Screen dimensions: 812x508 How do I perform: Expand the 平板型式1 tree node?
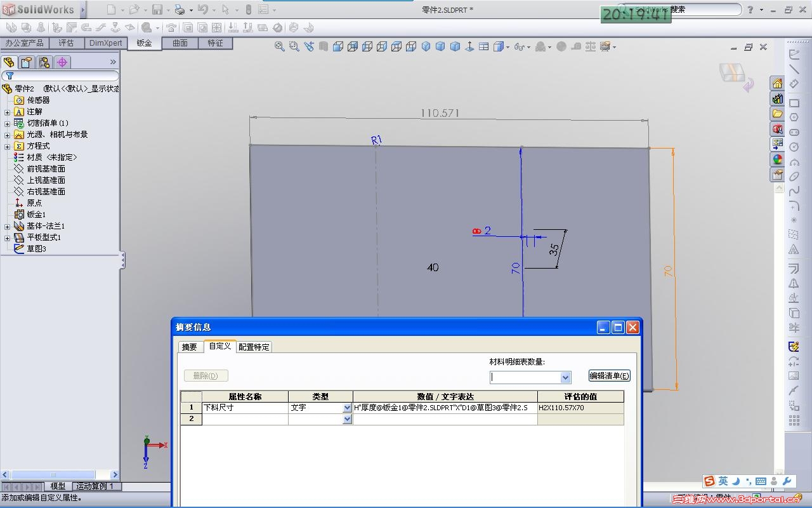point(8,237)
